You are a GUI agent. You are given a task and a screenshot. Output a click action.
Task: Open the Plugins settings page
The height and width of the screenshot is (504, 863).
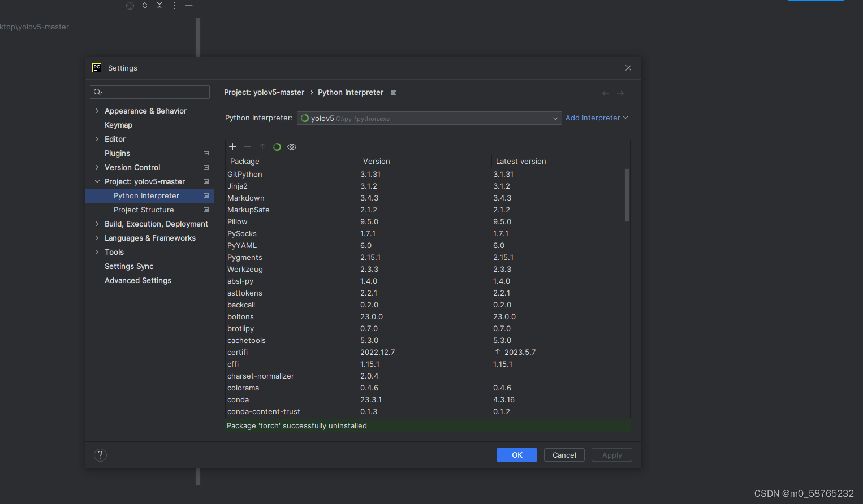point(117,153)
